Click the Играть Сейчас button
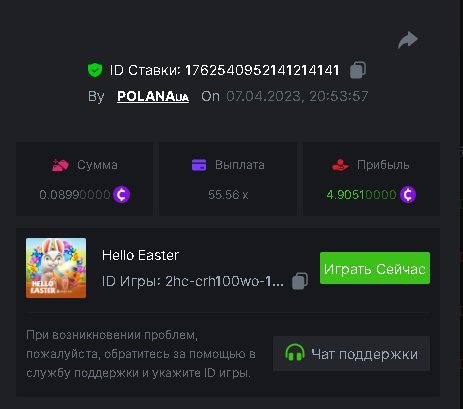 click(375, 268)
